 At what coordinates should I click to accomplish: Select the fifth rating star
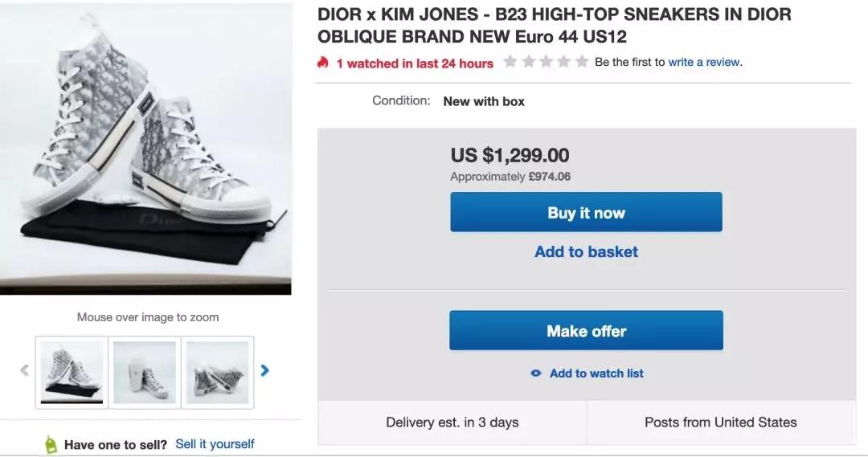pos(582,62)
